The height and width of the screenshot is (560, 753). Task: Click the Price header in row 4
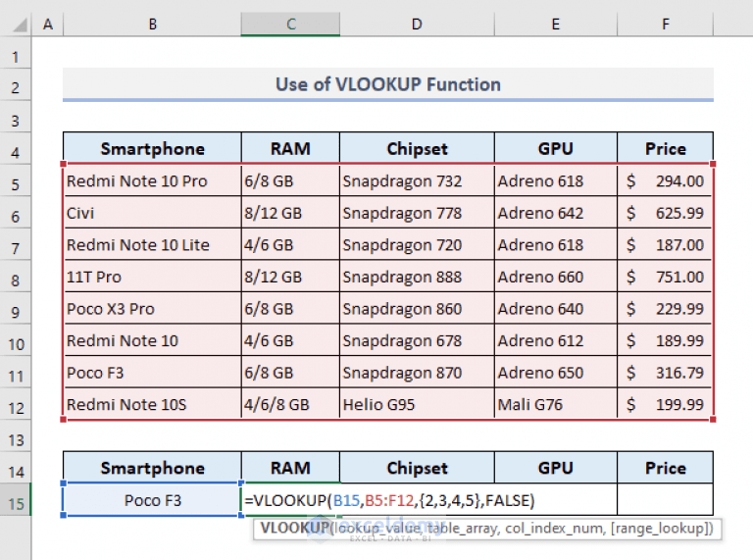(x=665, y=149)
